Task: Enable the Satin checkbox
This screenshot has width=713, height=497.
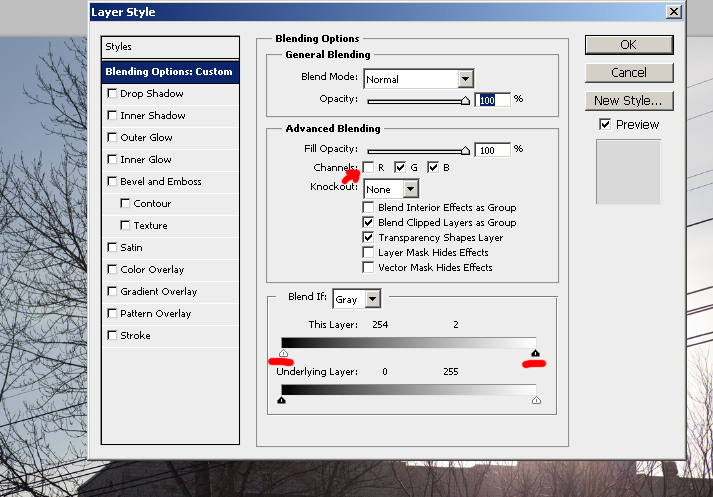Action: point(112,247)
